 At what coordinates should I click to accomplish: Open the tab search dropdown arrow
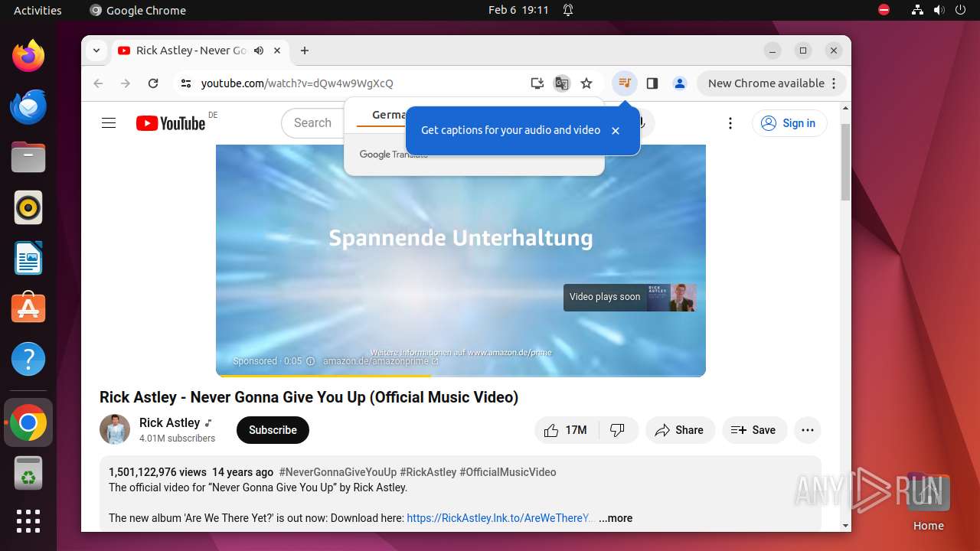pyautogui.click(x=96, y=51)
